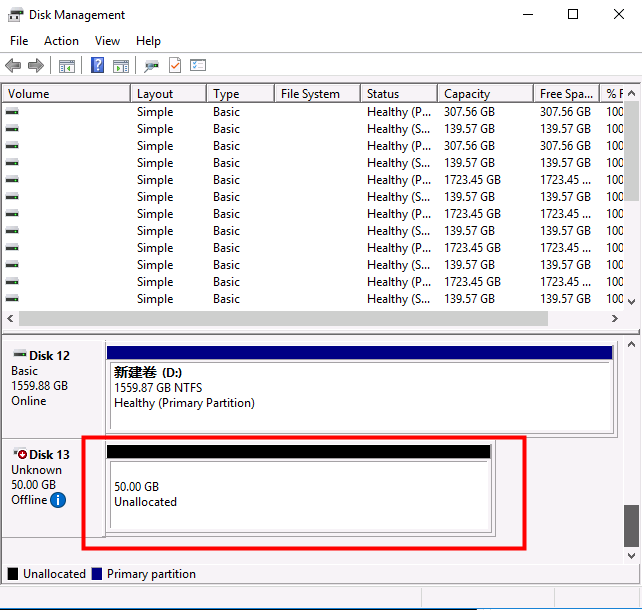Sort by Volume column header
This screenshot has width=642, height=610.
pyautogui.click(x=67, y=94)
